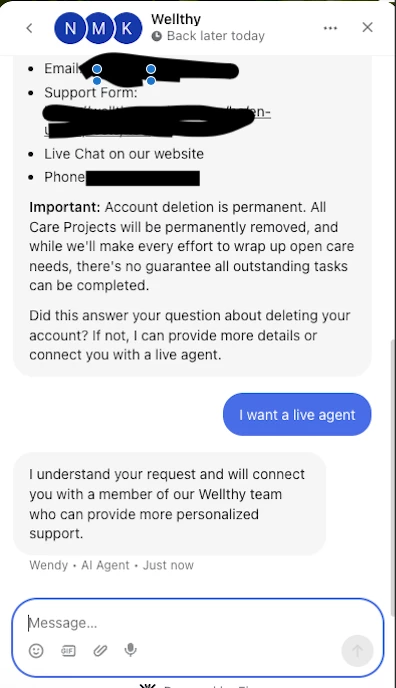
Task: Open the GIF selector
Action: coord(68,650)
